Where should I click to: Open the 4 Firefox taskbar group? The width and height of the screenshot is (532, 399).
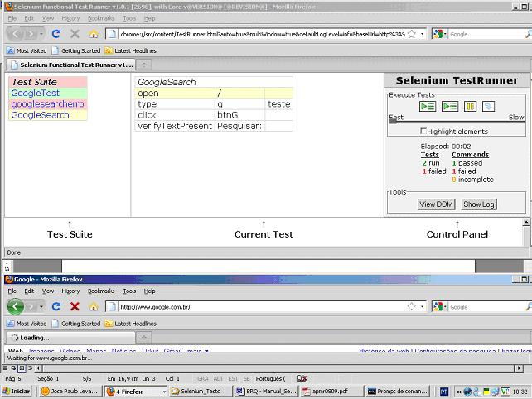click(x=136, y=392)
